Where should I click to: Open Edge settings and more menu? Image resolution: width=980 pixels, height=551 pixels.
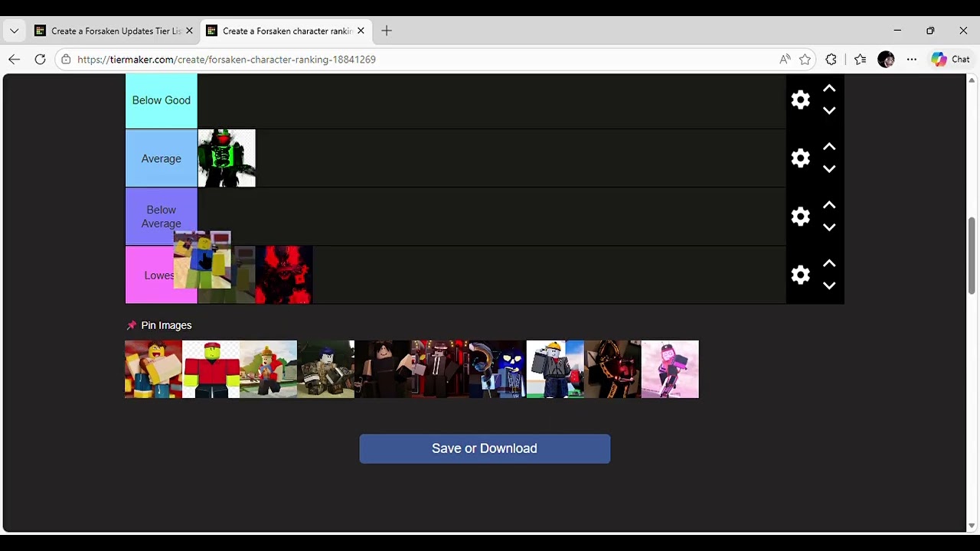(x=912, y=59)
